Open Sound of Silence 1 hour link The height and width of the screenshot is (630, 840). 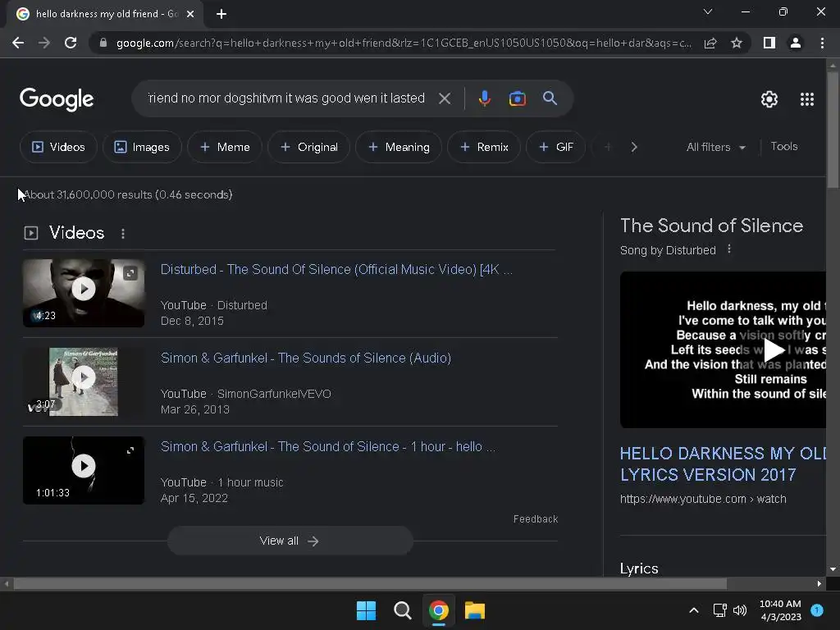tap(328, 447)
